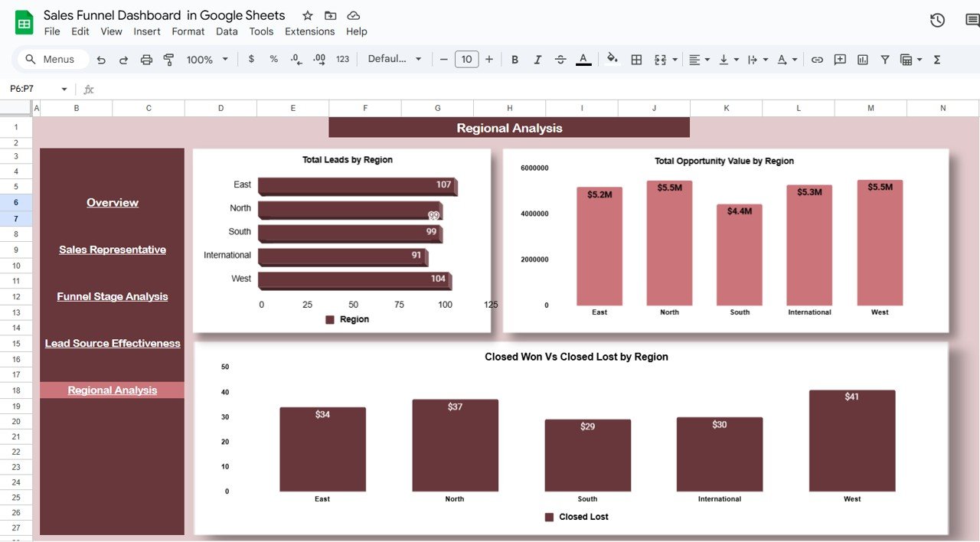Image resolution: width=980 pixels, height=542 pixels.
Task: Open the Extensions menu
Action: [309, 31]
